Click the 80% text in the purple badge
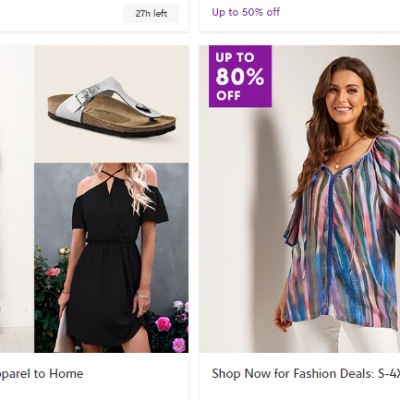The height and width of the screenshot is (400, 400). pyautogui.click(x=240, y=77)
